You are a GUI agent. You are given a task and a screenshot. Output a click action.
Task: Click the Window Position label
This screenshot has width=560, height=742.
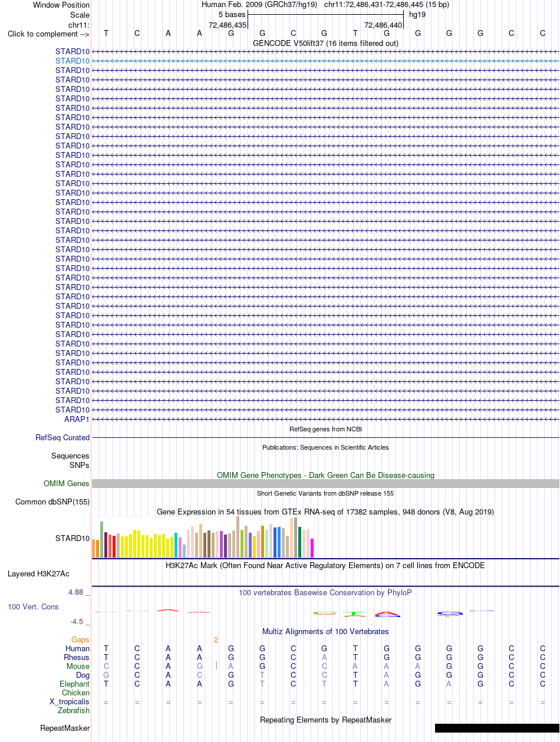click(x=61, y=5)
